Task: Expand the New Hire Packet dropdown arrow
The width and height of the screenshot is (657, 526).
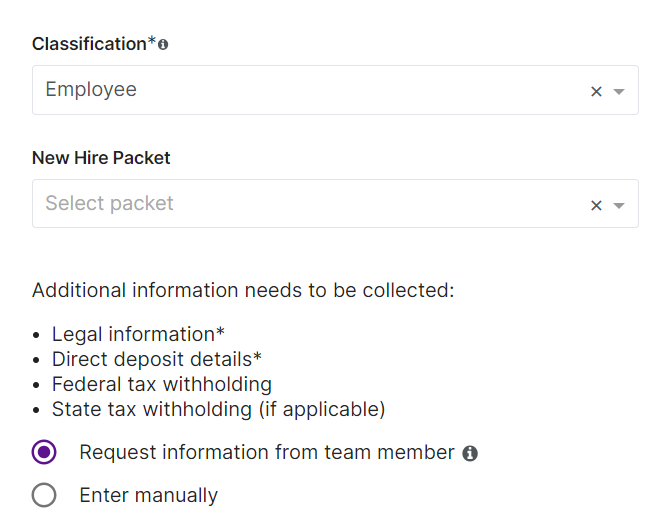Action: (619, 205)
